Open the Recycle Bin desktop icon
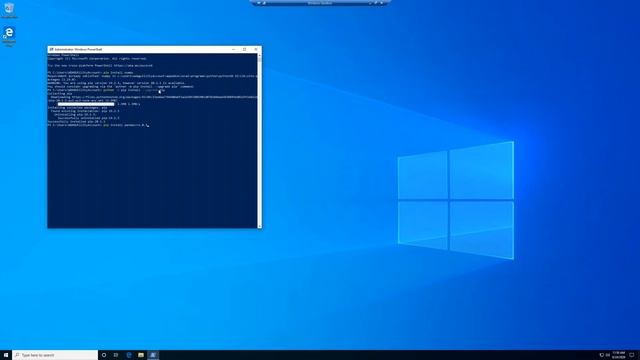640x360 pixels. [9, 10]
